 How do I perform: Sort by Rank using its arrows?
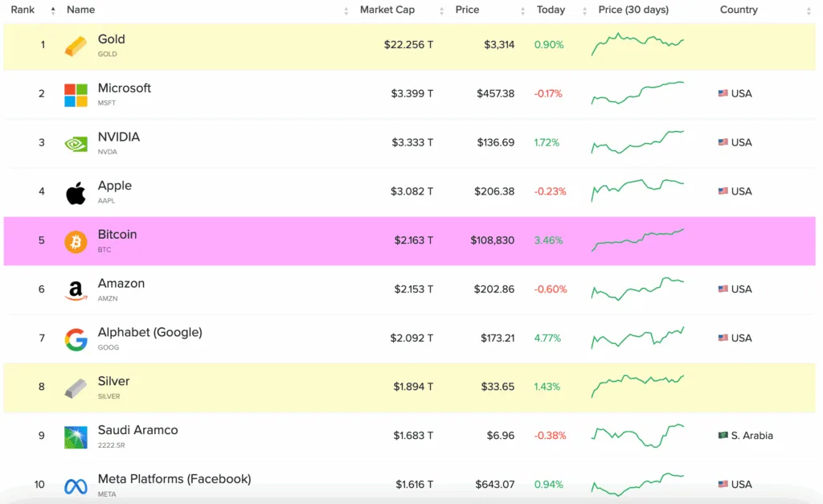(x=53, y=10)
